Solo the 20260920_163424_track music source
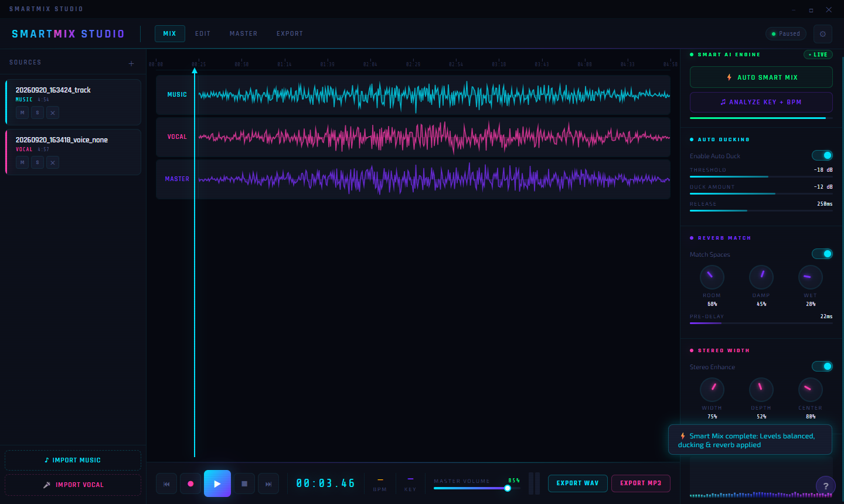The width and height of the screenshot is (844, 504). click(x=38, y=113)
